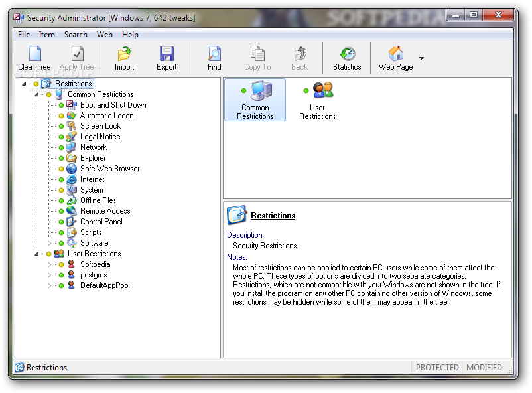Expand the DefaultAppPool user node
The image size is (532, 393).
(49, 285)
